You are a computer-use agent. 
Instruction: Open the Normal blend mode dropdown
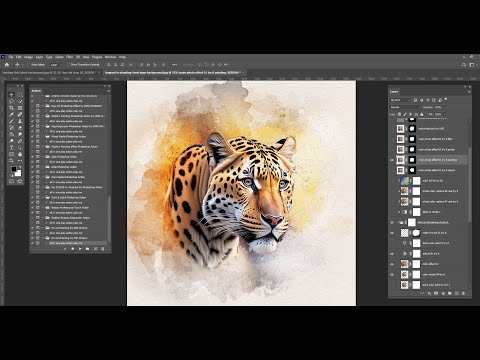(x=405, y=107)
